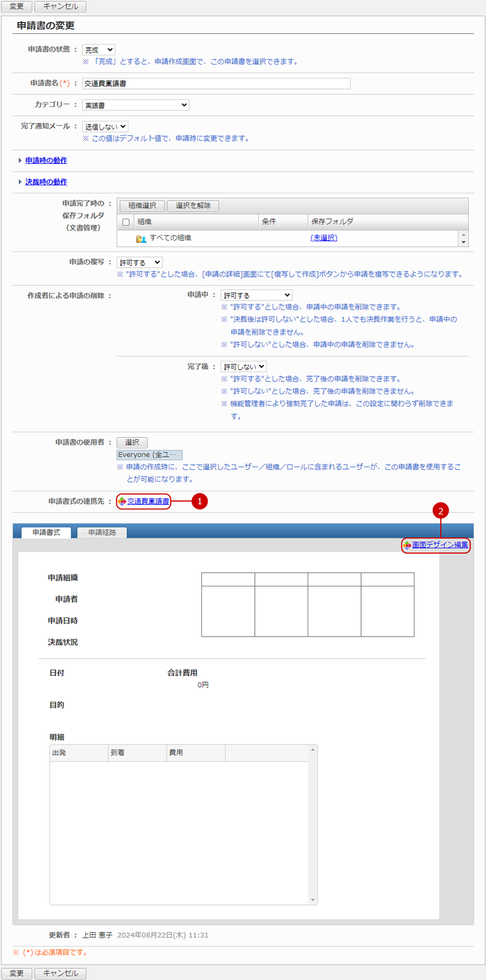Image resolution: width=486 pixels, height=980 pixels.
Task: Click the 組織選択 button
Action: click(x=142, y=205)
